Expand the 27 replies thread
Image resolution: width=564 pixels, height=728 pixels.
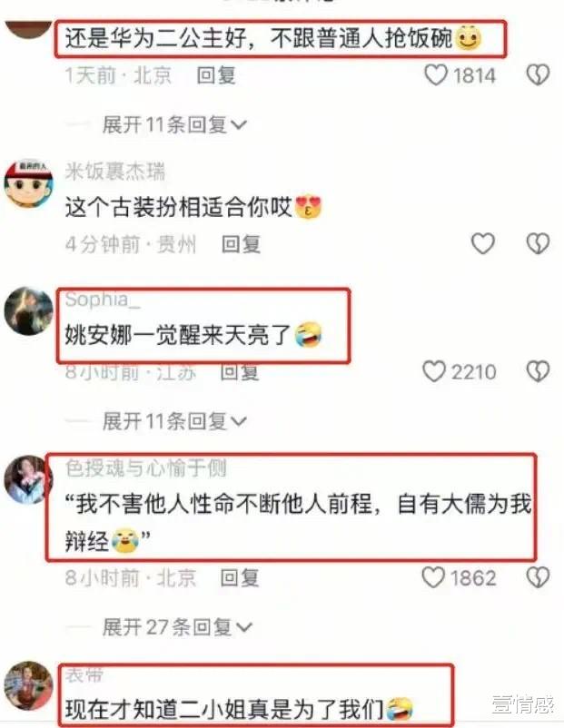pyautogui.click(x=177, y=627)
